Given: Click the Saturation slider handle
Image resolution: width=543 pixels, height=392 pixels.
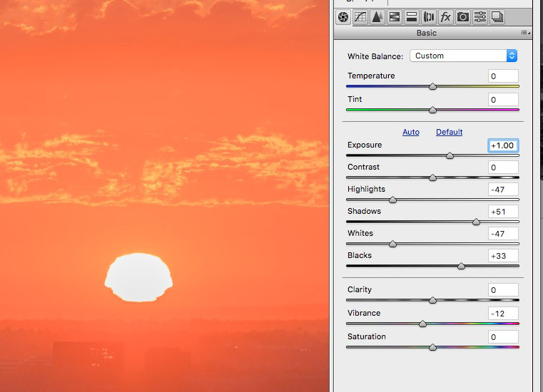Looking at the screenshot, I should point(432,347).
